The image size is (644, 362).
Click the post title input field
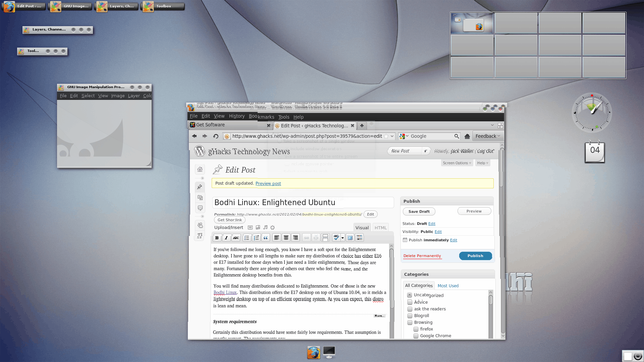[303, 202]
